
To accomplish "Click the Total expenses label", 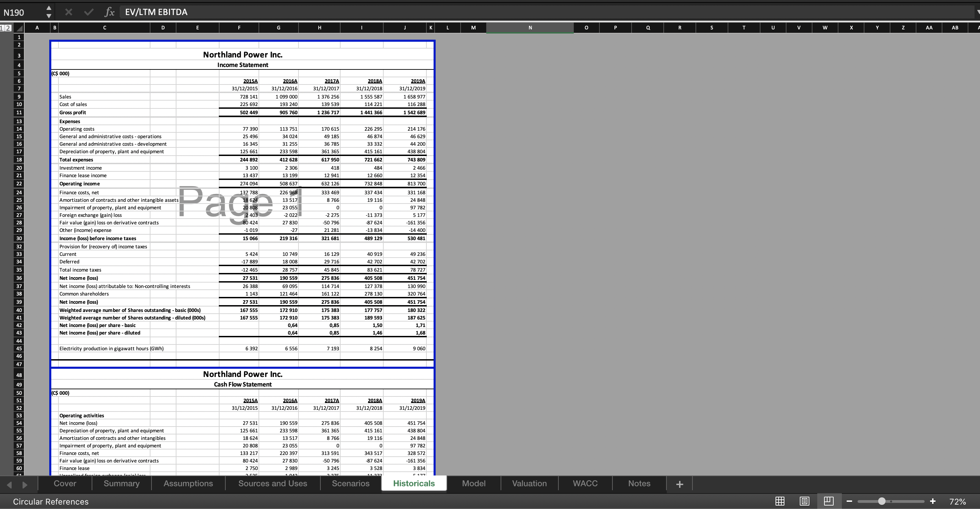I will coord(76,159).
